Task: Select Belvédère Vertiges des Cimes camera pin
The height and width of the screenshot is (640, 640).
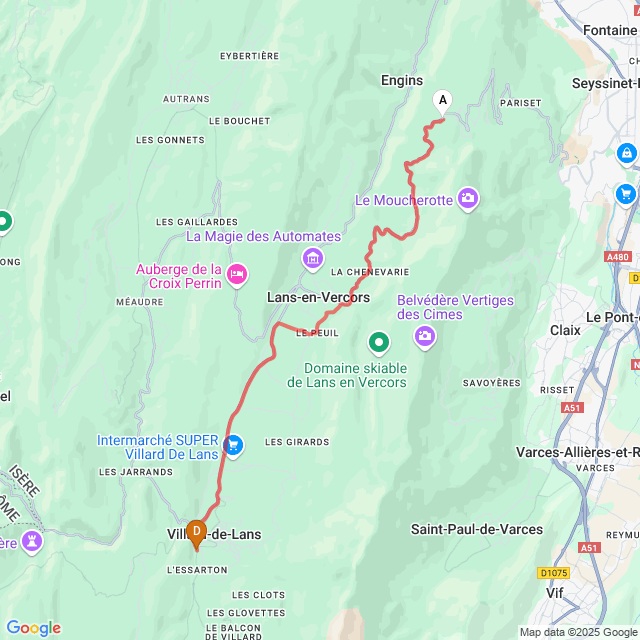Action: coord(425,337)
